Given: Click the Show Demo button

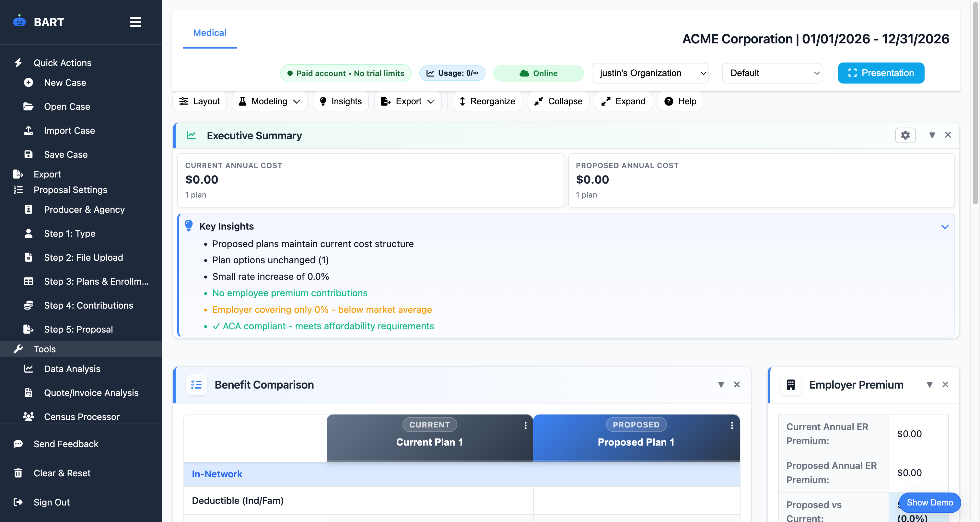Looking at the screenshot, I should coord(929,503).
